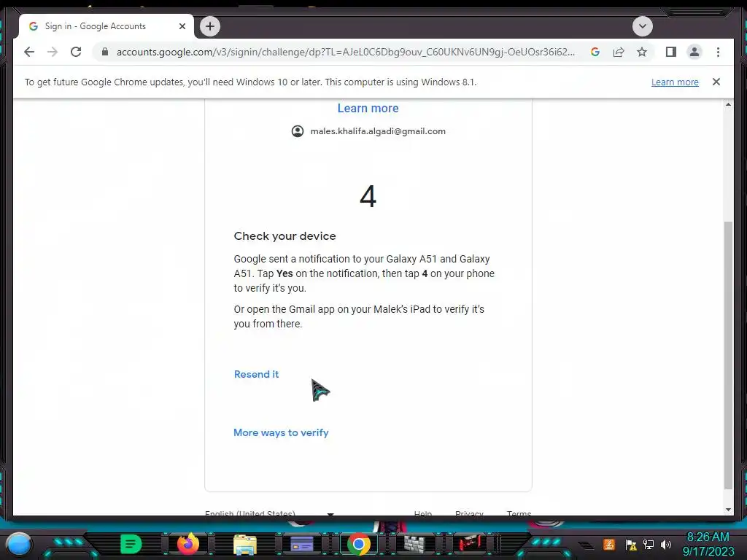Click the clock showing 8:26 AM
This screenshot has width=747, height=560.
pyautogui.click(x=708, y=537)
